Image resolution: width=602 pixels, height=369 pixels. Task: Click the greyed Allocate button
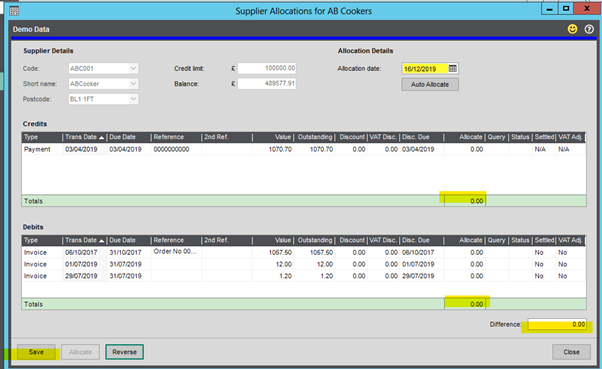point(80,352)
